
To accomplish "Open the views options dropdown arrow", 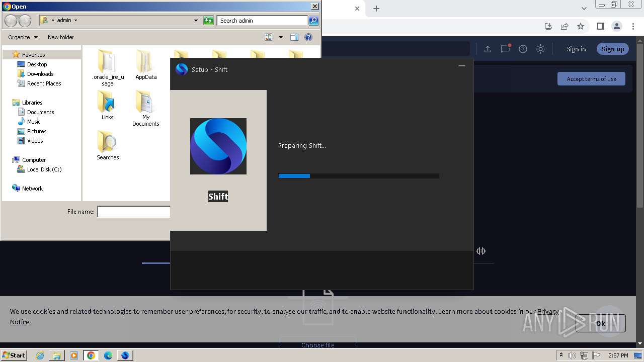I will coord(281,37).
